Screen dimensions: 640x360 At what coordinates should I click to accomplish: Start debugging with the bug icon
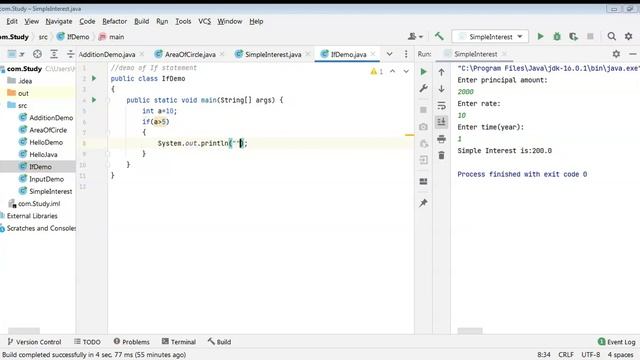pos(557,36)
